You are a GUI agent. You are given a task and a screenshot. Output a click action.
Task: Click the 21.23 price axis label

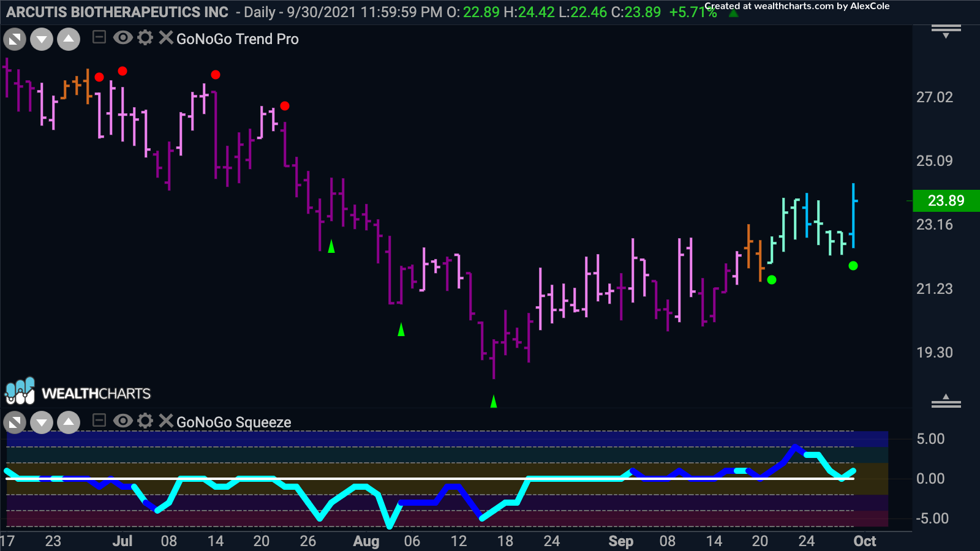click(935, 289)
